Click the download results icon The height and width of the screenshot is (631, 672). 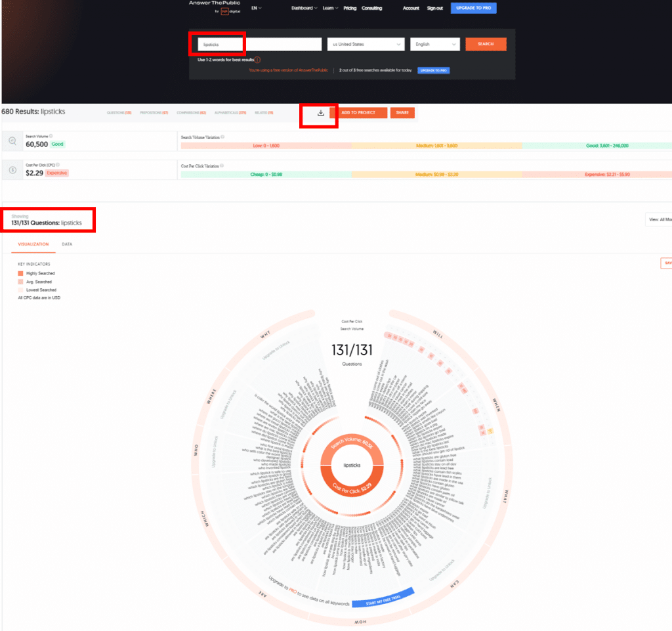point(320,113)
